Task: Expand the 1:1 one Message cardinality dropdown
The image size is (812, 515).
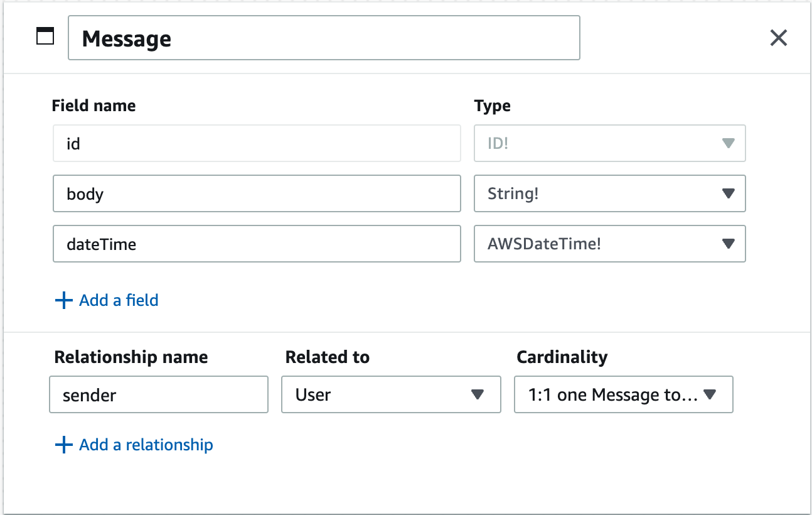Action: [624, 394]
